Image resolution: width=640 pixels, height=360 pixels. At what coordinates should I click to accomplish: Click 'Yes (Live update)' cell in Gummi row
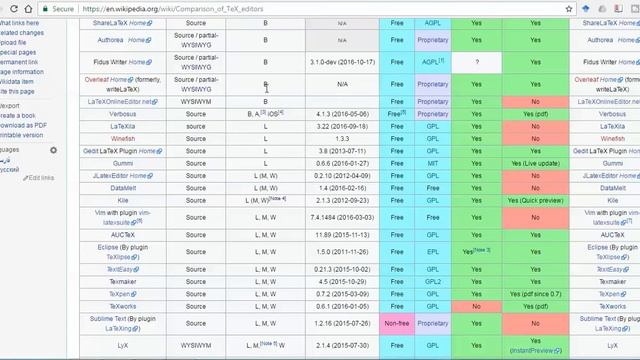[536, 163]
